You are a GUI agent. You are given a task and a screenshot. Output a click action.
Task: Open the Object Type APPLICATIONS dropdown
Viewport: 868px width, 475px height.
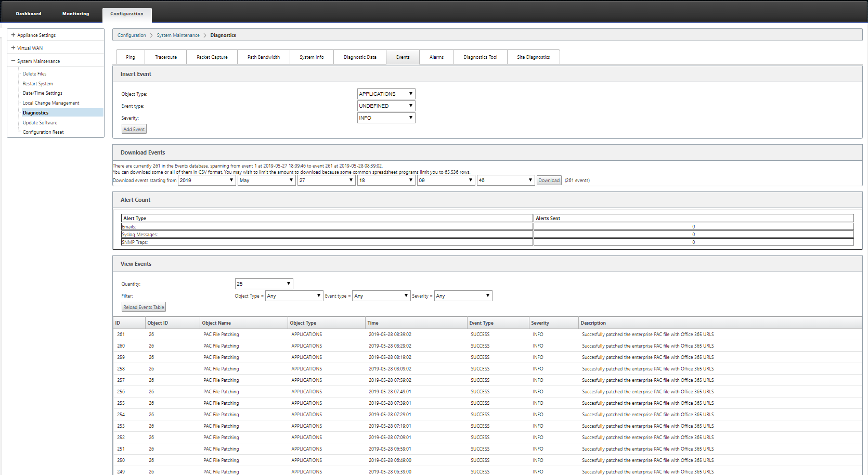(x=386, y=94)
